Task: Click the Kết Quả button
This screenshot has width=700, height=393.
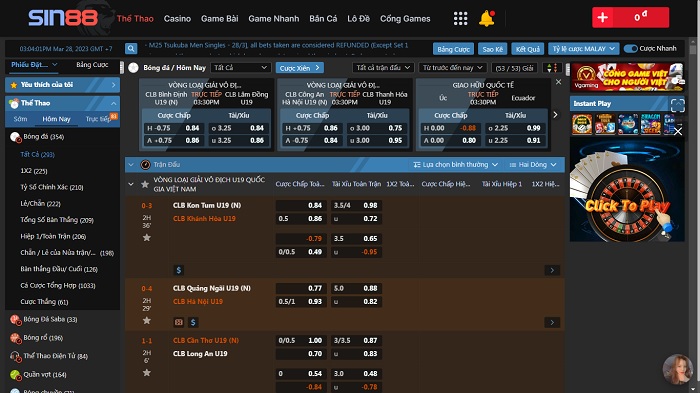Action: pyautogui.click(x=528, y=49)
